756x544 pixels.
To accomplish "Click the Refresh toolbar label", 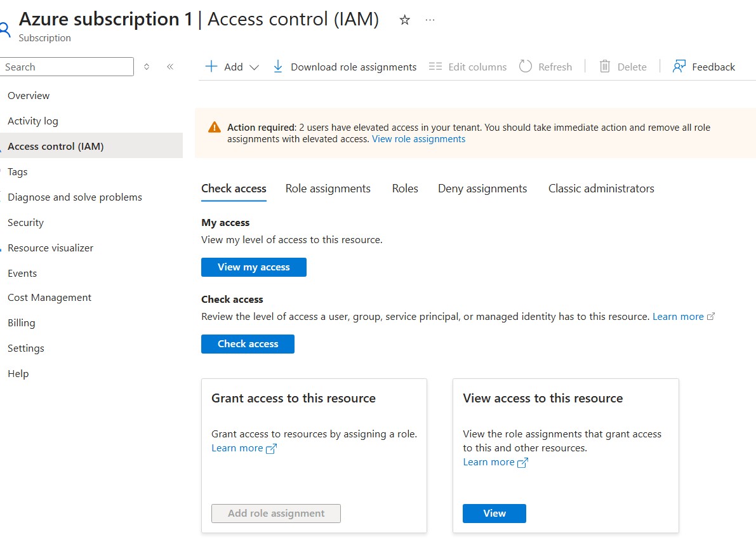I will click(555, 67).
